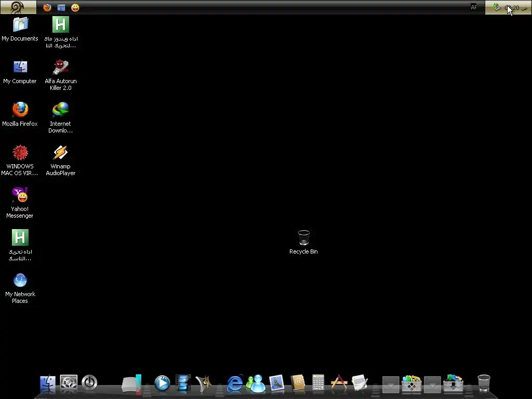
Task: Open System Preferences gear in the dock
Action: tap(69, 383)
